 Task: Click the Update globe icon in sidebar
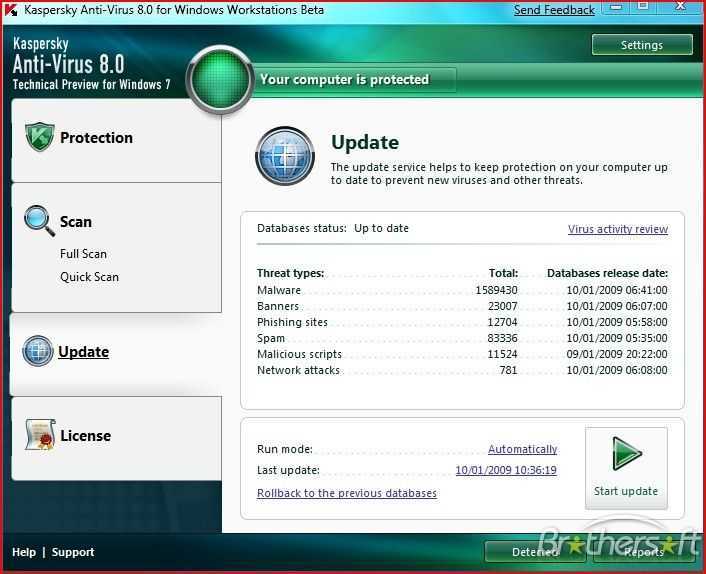pyautogui.click(x=38, y=351)
